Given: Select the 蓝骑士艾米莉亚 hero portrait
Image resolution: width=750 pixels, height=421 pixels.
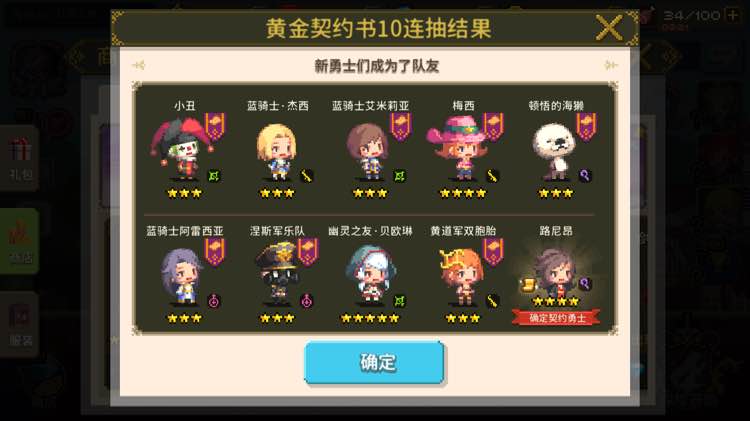Looking at the screenshot, I should point(368,151).
